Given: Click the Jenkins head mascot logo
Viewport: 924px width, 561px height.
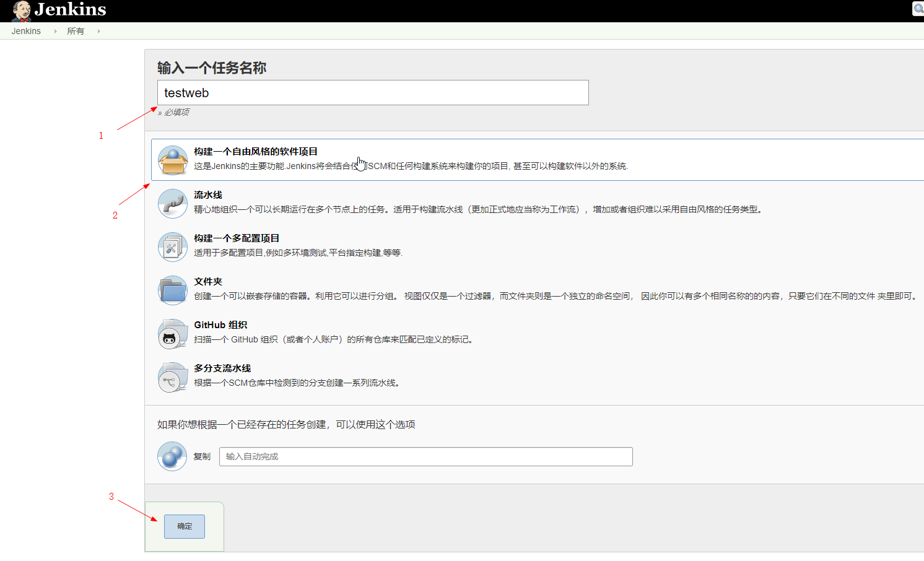Looking at the screenshot, I should [x=20, y=11].
